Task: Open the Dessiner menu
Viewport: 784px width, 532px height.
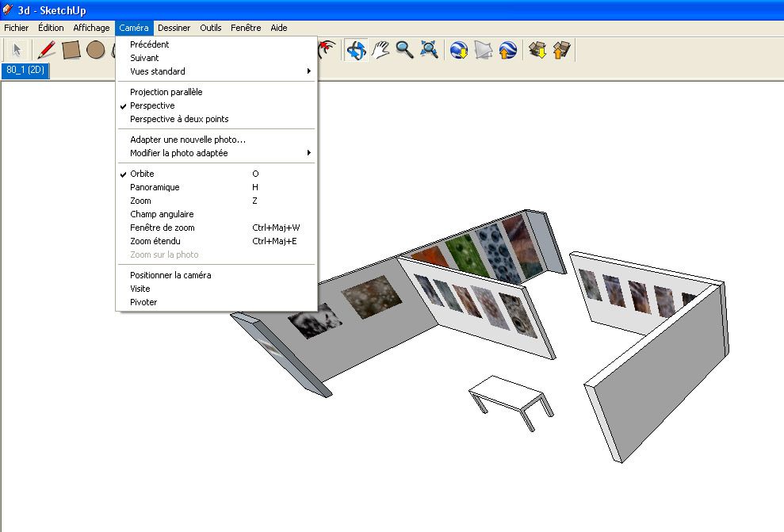Action: tap(174, 28)
